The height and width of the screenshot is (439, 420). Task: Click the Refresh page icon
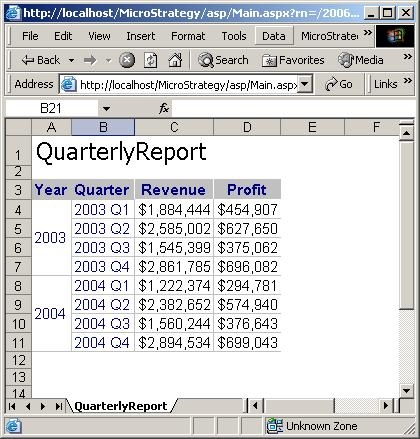pos(150,60)
